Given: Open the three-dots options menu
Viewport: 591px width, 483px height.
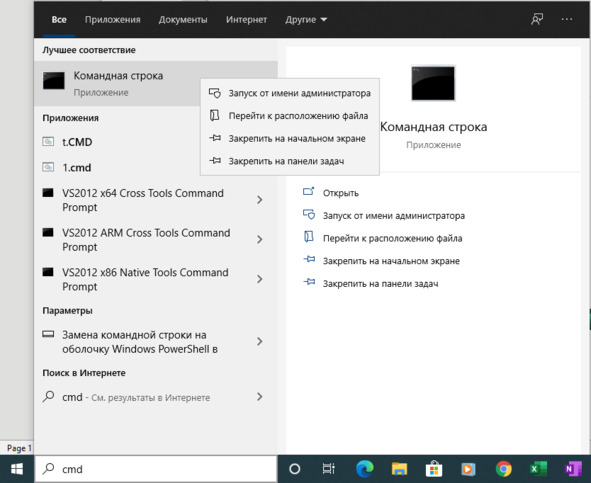Looking at the screenshot, I should [x=567, y=19].
